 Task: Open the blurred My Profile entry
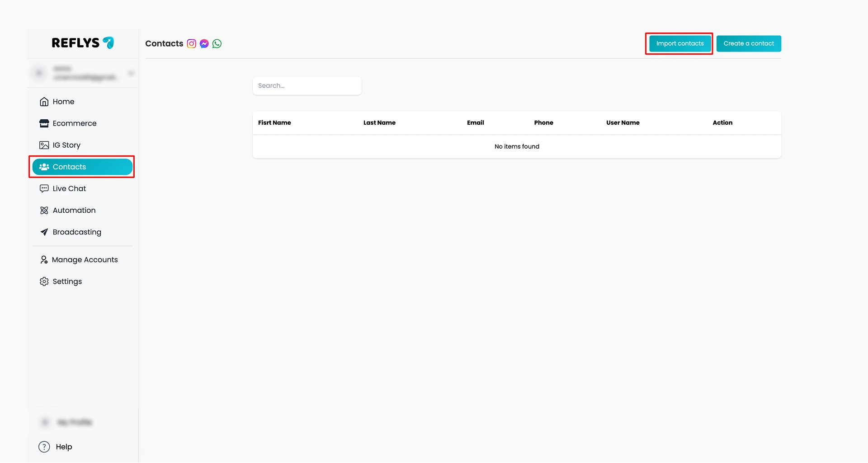(67, 422)
